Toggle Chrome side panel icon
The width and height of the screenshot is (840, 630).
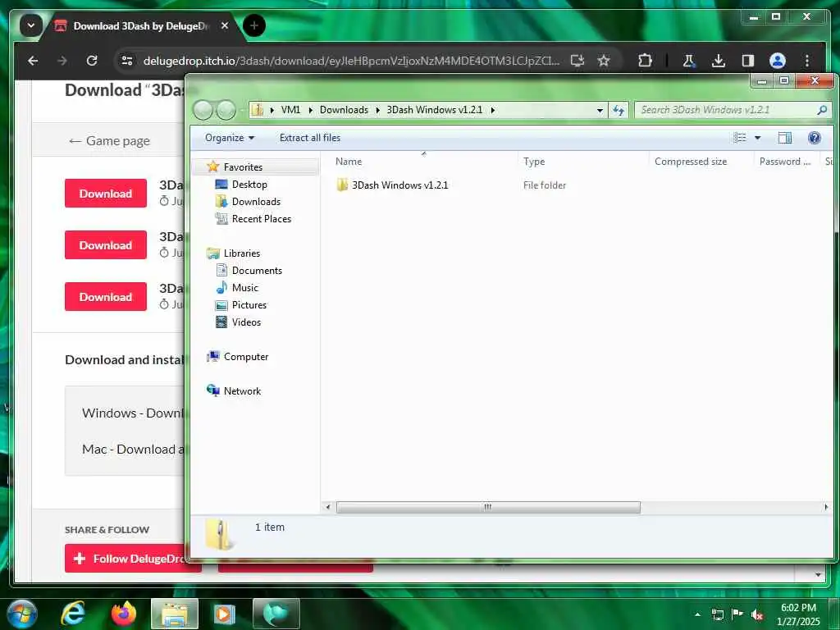[748, 61]
